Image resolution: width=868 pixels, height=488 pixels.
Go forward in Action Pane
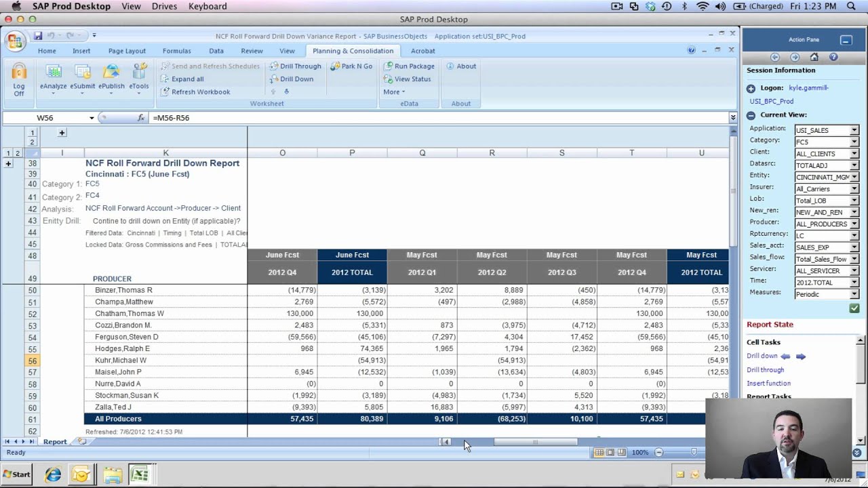point(795,57)
